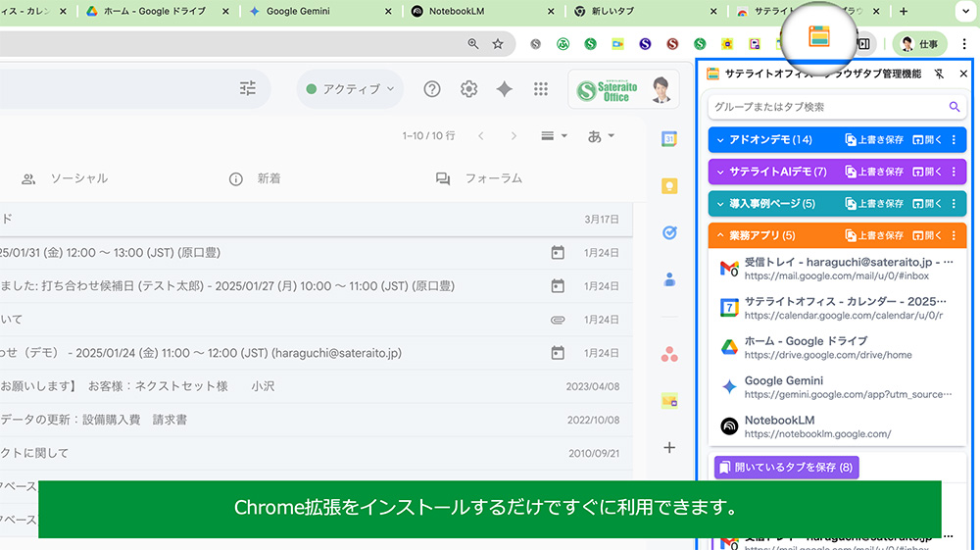
Task: Open Google Calendar in side panel
Action: pos(669,139)
